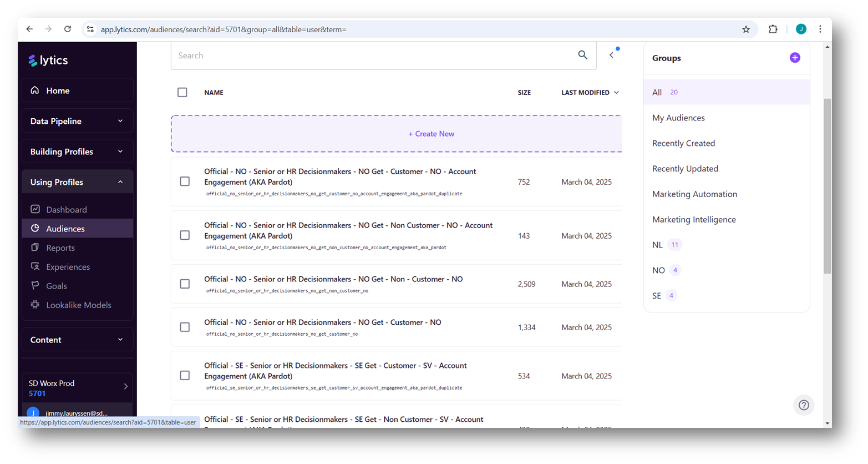
Task: Click the scrollbar down arrow
Action: pyautogui.click(x=828, y=423)
